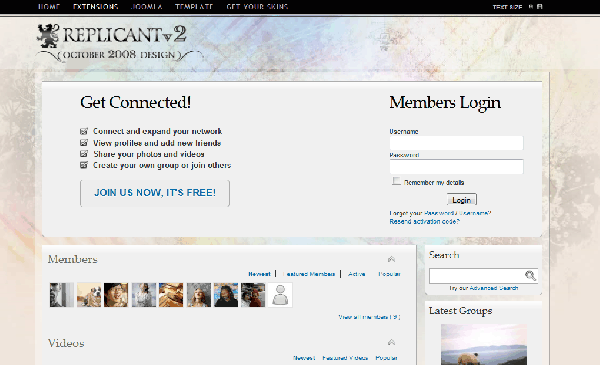Focus the Username input field

point(457,143)
